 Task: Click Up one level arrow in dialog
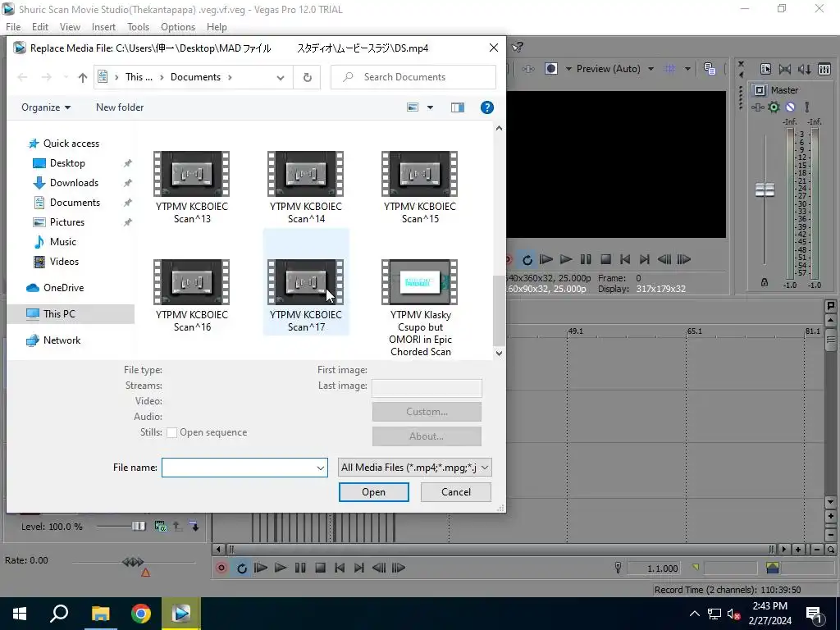coord(83,77)
